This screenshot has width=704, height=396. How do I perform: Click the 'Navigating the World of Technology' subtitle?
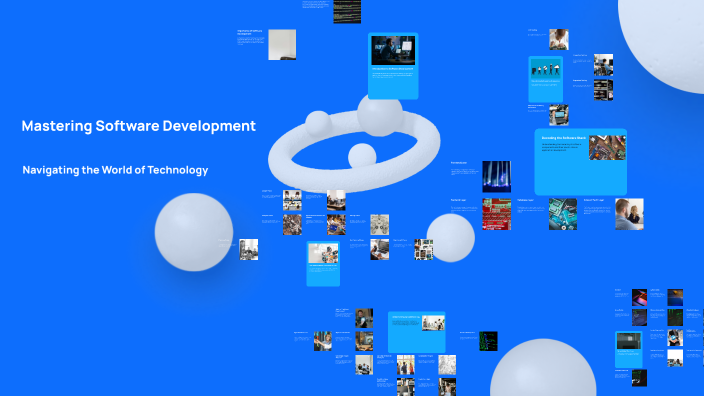(115, 170)
